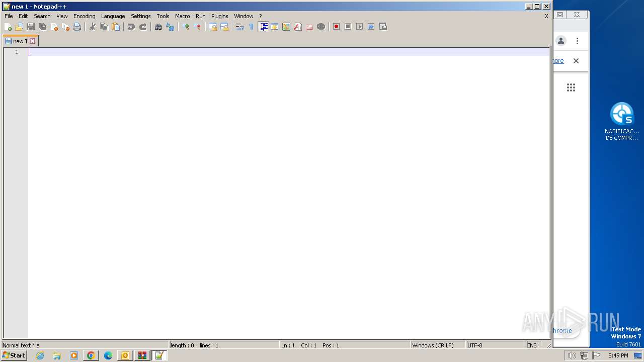Viewport: 644px width, 362px height.
Task: Close document with menu bar X button
Action: point(546,16)
